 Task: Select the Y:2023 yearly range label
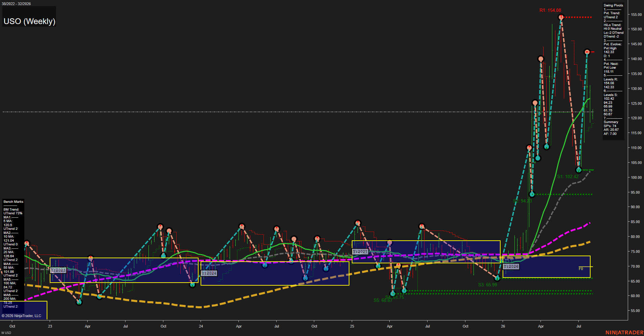point(58,270)
